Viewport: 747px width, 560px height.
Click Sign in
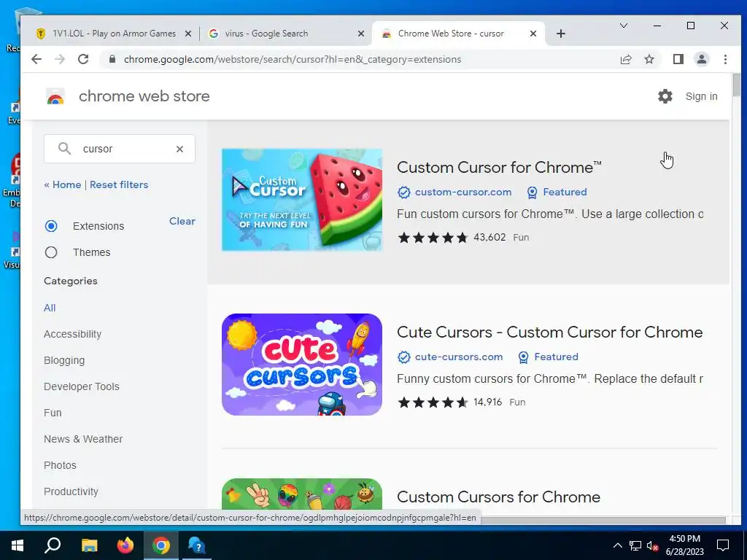701,97
